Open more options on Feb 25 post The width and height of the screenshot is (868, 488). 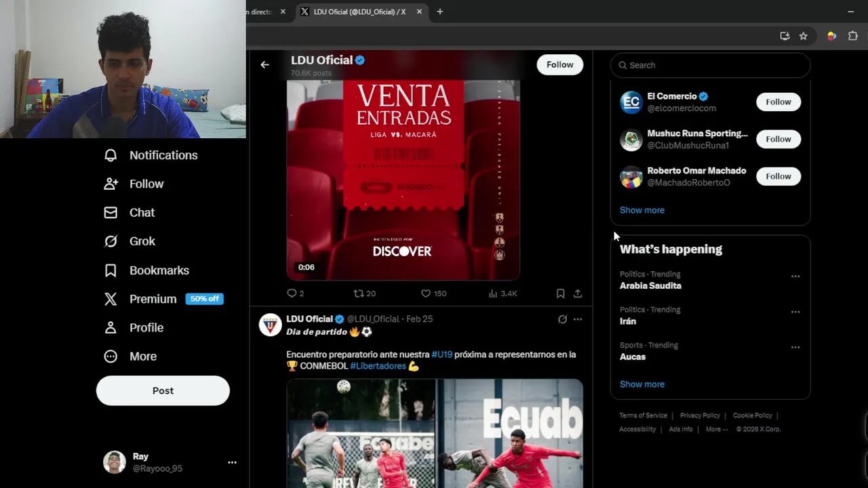pos(578,319)
